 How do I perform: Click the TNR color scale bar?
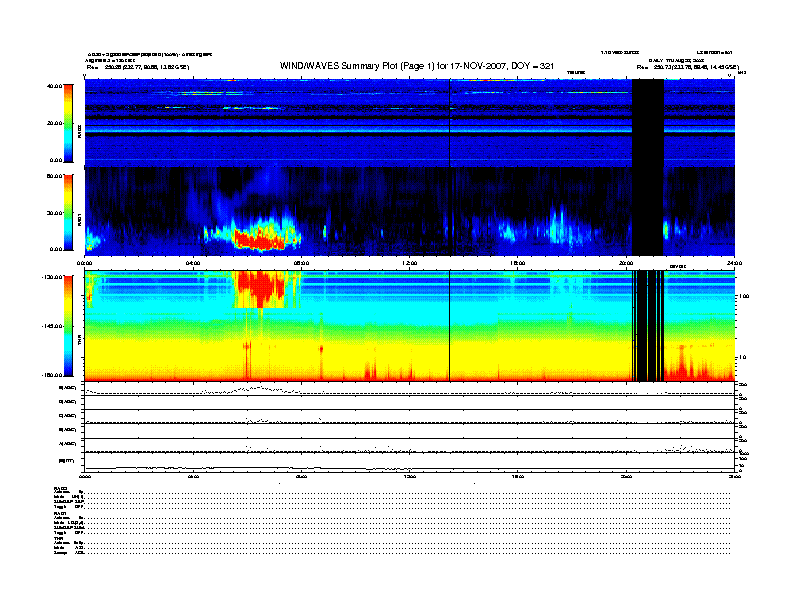coord(68,326)
